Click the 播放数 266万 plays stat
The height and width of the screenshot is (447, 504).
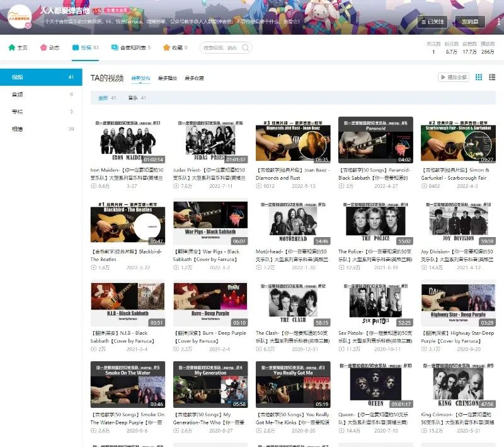pyautogui.click(x=488, y=47)
